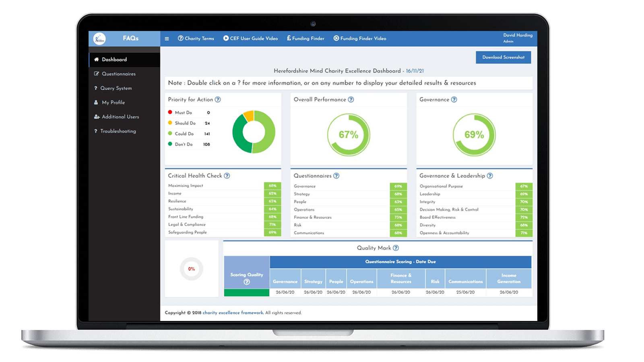Click the 67% Overall Performance gauge
Screen dimensions: 644x362
(x=348, y=135)
